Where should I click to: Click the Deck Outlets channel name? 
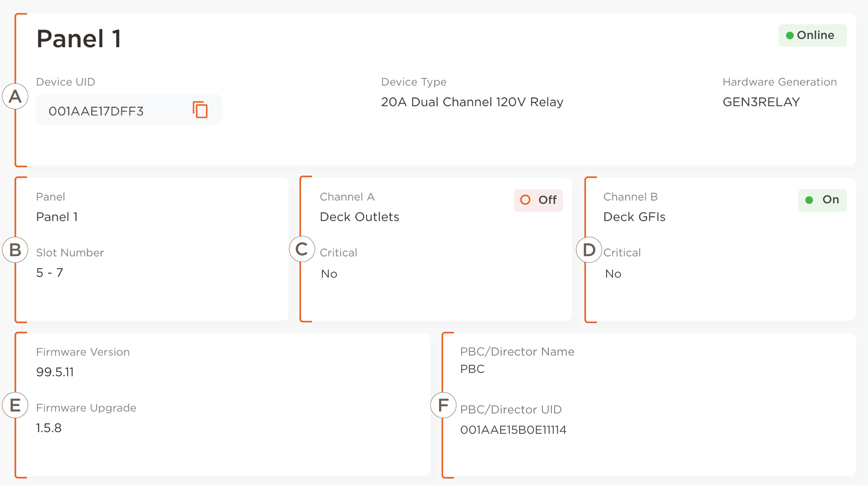point(359,217)
